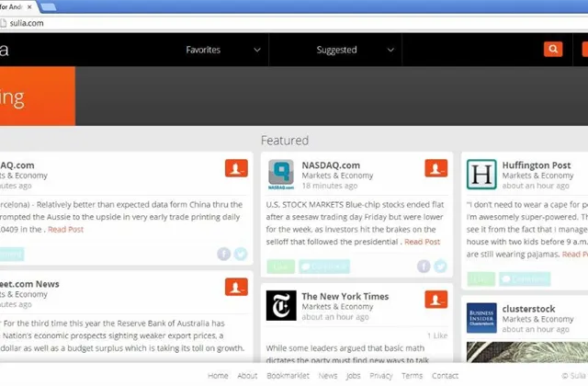The height and width of the screenshot is (386, 588).
Task: Click the Featured section heading
Action: pyautogui.click(x=285, y=141)
